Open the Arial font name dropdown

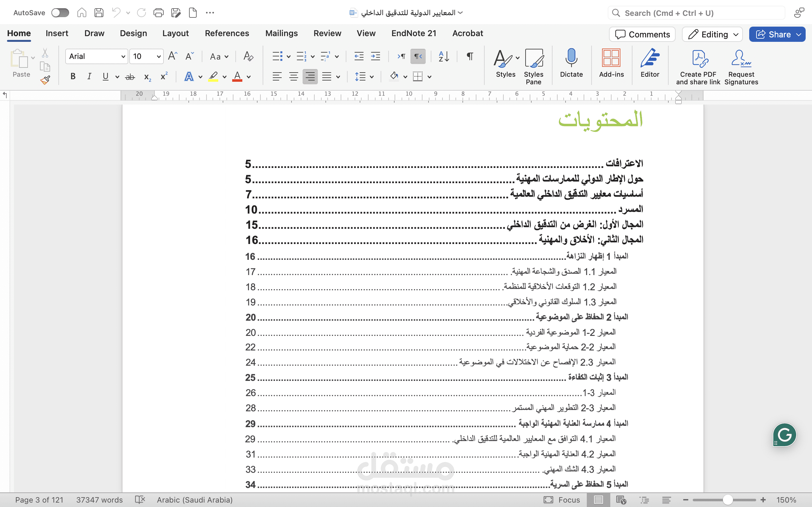pyautogui.click(x=96, y=56)
